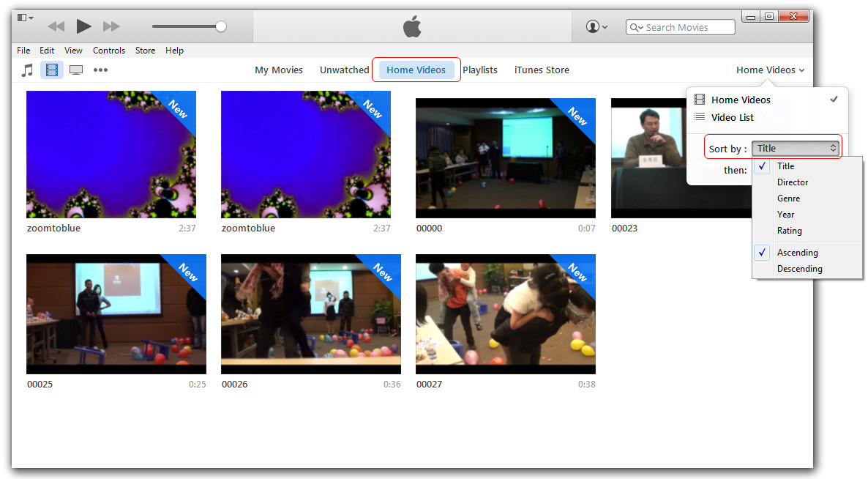The width and height of the screenshot is (868, 479).
Task: Open video 00000 thumbnail
Action: pyautogui.click(x=506, y=158)
